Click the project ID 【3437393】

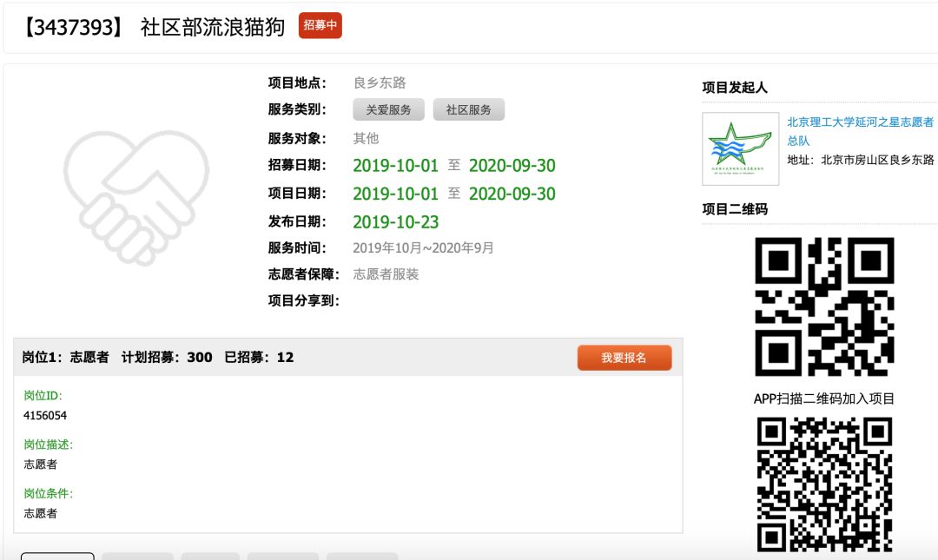tap(72, 27)
